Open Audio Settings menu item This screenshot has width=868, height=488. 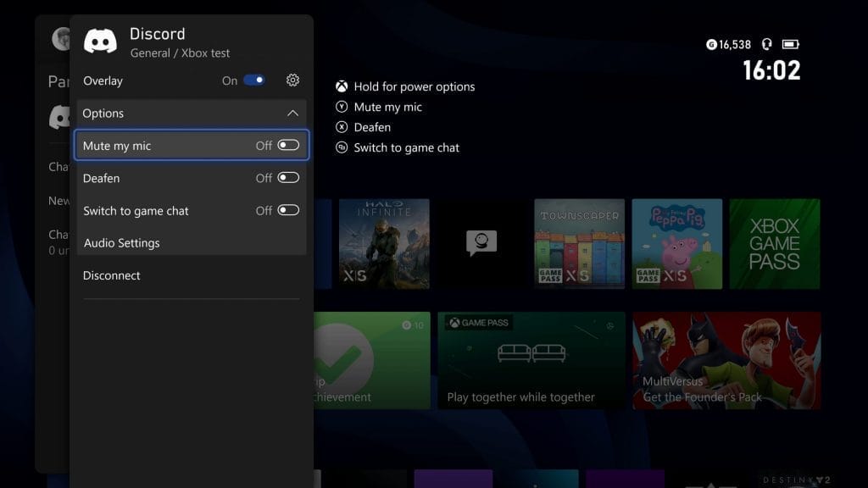(x=122, y=243)
